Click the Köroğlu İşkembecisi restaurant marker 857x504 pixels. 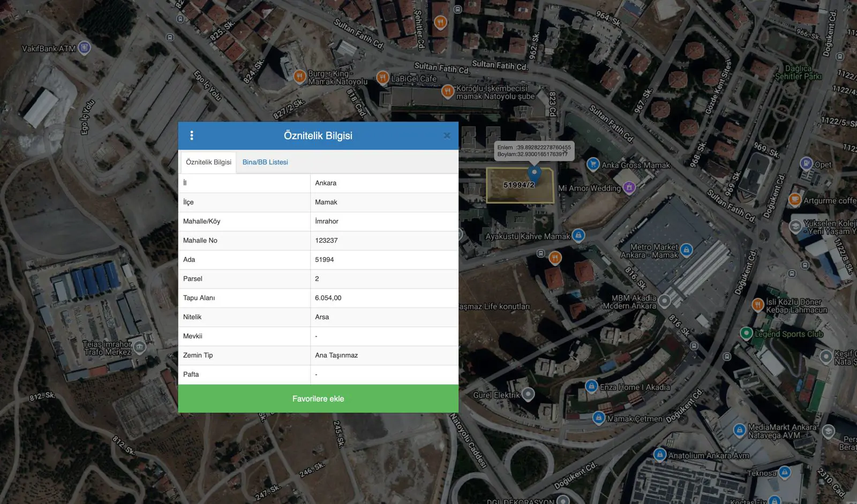(x=448, y=91)
